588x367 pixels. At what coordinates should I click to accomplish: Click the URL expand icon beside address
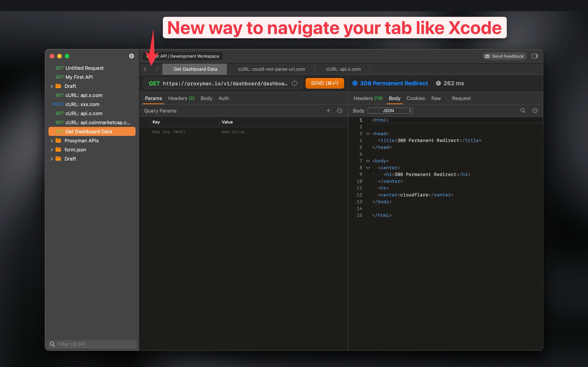(294, 83)
